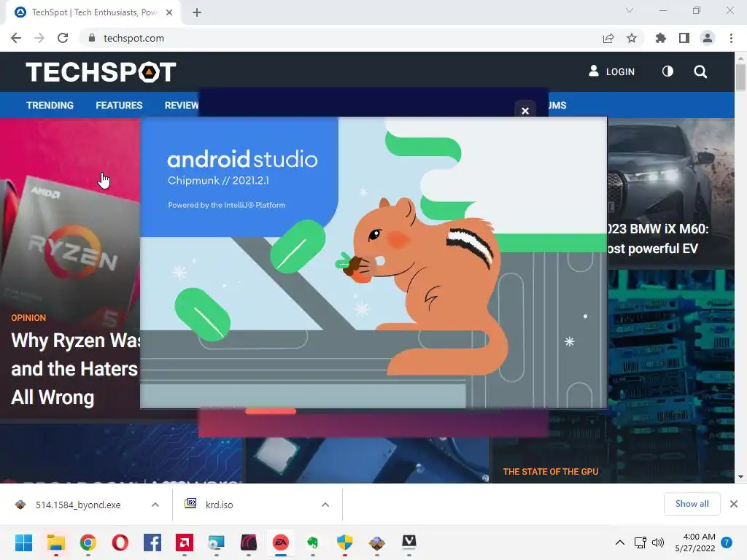Switch to Chrome in taskbar
This screenshot has height=560, width=747.
[88, 542]
